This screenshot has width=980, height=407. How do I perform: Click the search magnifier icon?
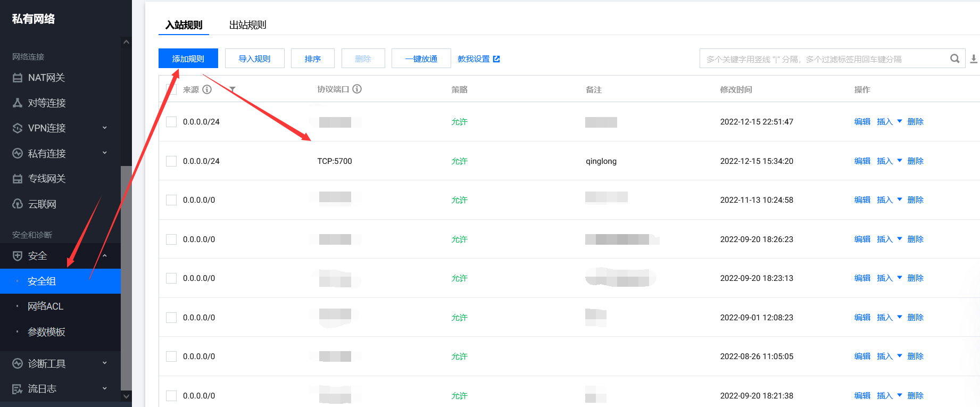955,59
